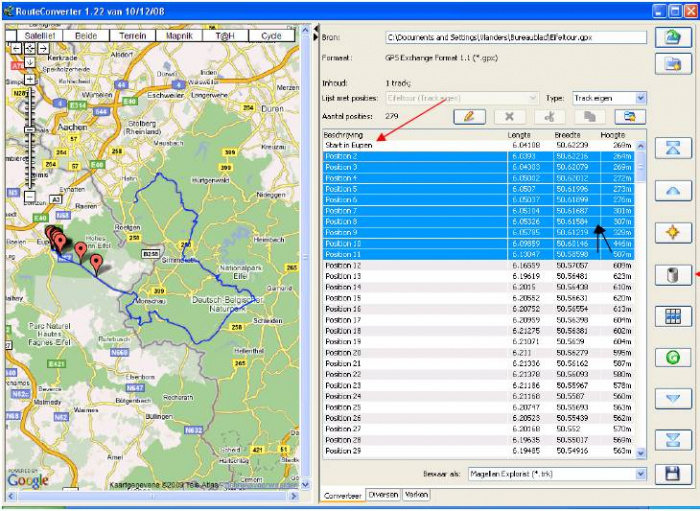
Task: Select the Position 29 row
Action: (479, 451)
